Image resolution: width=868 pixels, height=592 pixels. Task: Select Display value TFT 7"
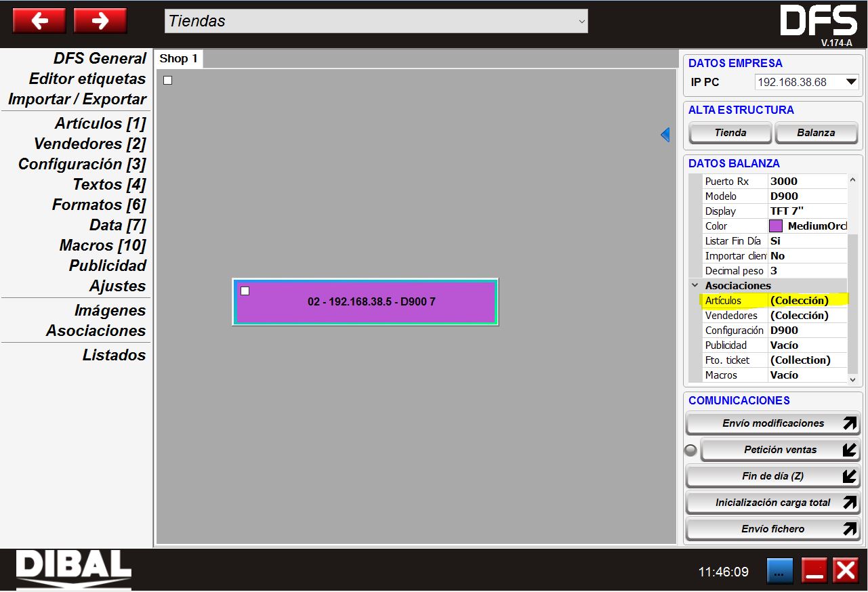click(808, 211)
